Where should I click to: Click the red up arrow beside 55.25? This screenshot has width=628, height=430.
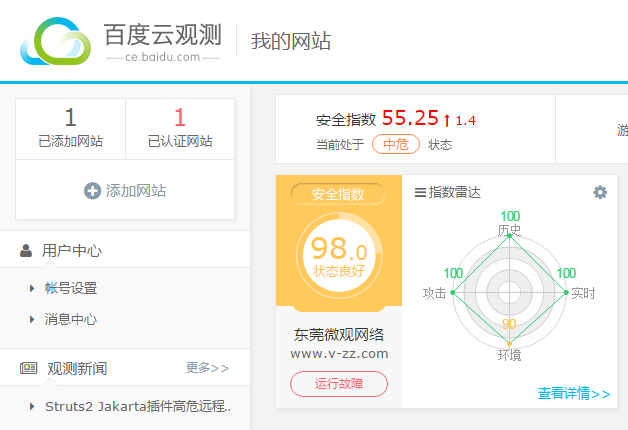[447, 120]
